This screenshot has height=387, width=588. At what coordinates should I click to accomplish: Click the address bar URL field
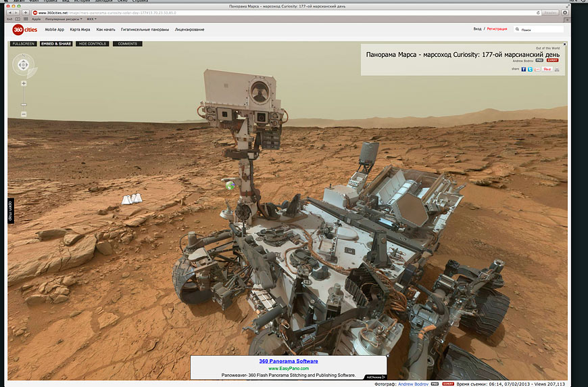pyautogui.click(x=285, y=13)
